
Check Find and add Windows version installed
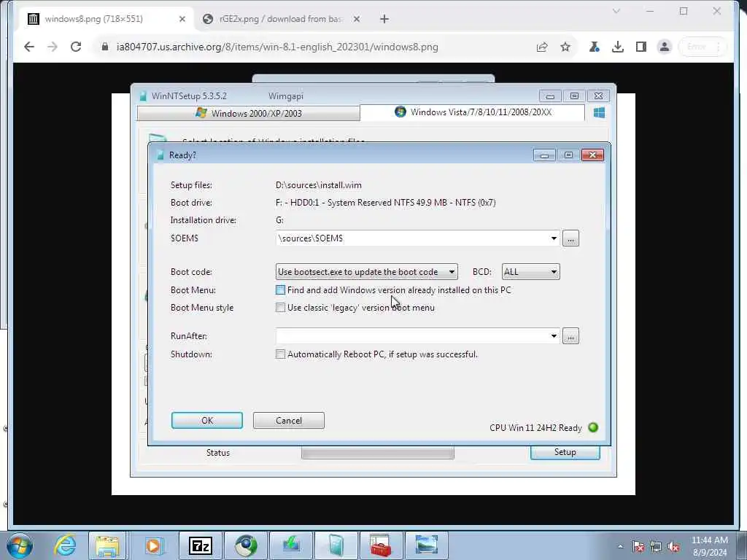pos(281,290)
